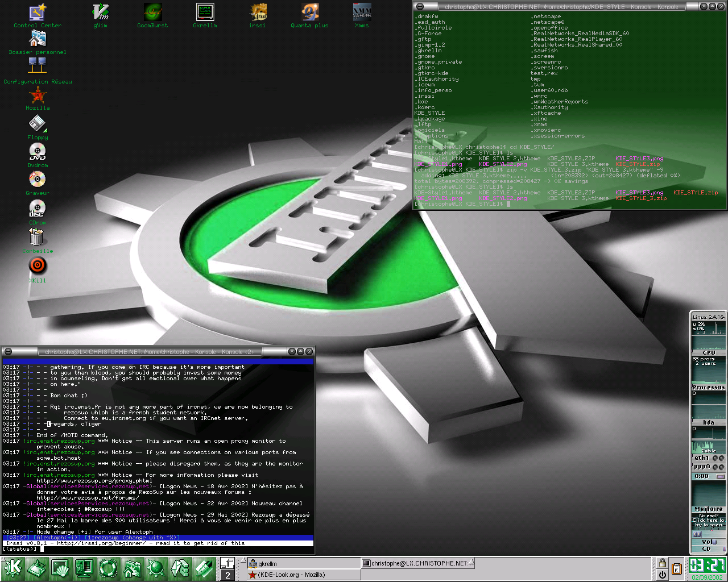This screenshot has width=728, height=582.
Task: Open the lifebuoy help icon in the panel
Action: (108, 569)
